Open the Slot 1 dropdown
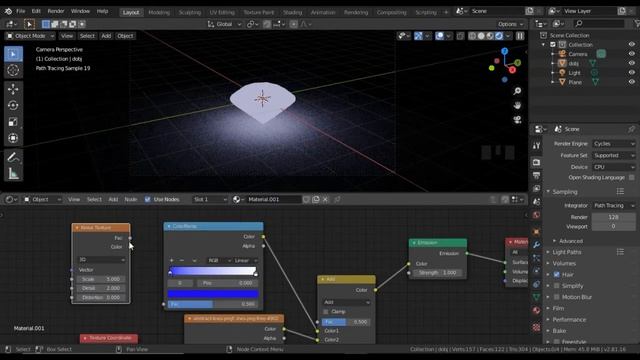The image size is (640, 360). click(x=210, y=200)
